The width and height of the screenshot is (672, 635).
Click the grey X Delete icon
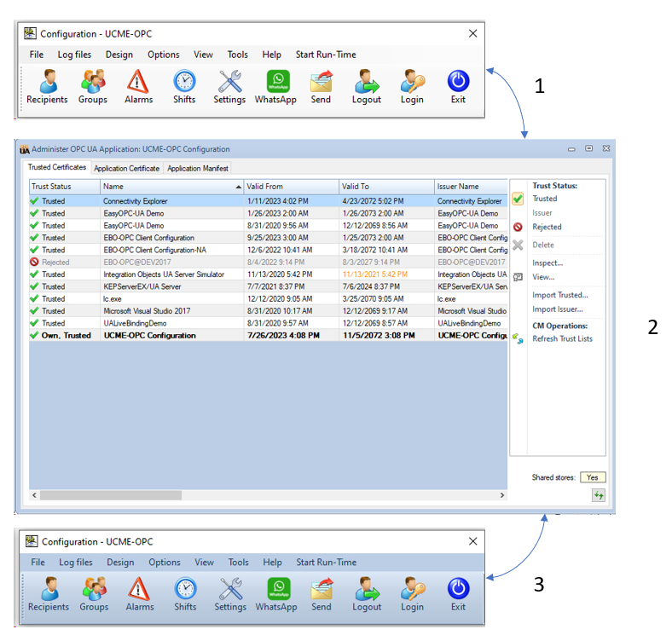518,245
